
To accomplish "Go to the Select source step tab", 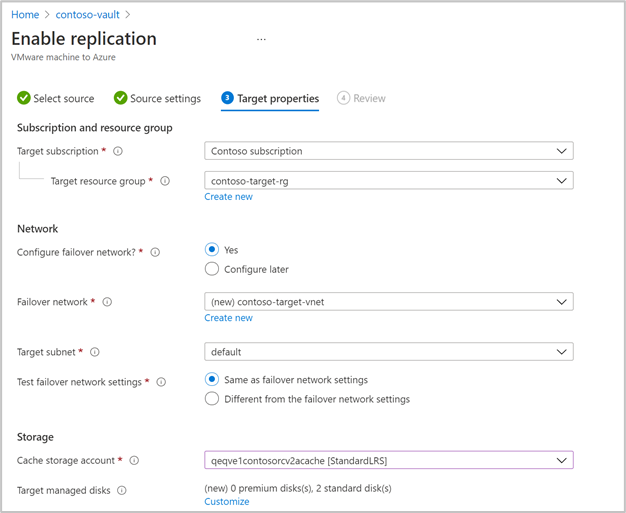I will click(x=56, y=99).
